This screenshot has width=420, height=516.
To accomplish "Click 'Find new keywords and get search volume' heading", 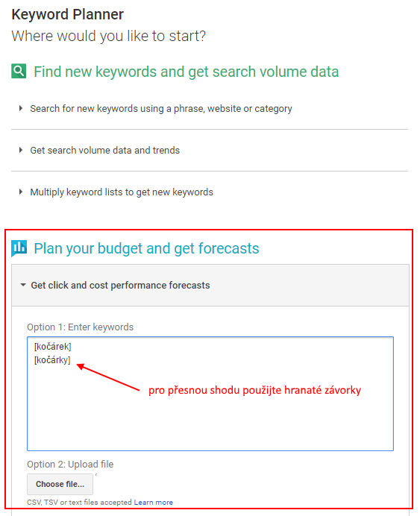I will (187, 72).
